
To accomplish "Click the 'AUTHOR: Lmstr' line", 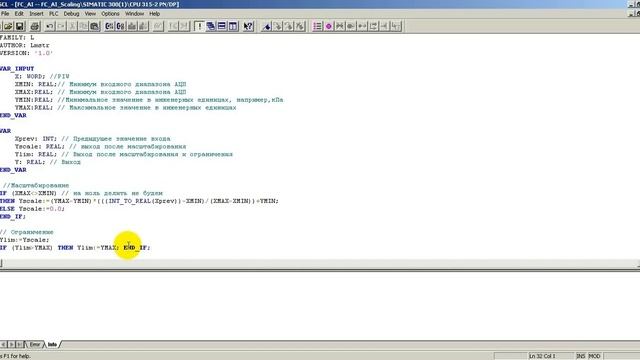I will 24,45.
